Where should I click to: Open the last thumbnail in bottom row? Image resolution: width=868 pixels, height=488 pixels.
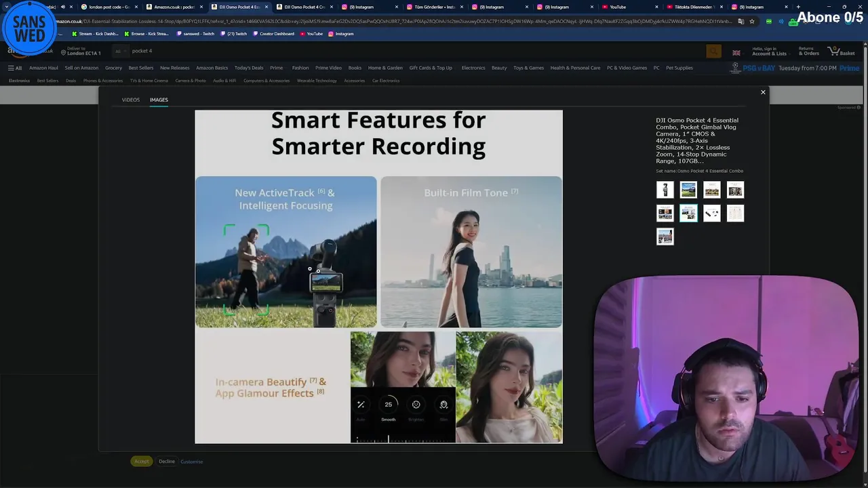click(665, 237)
